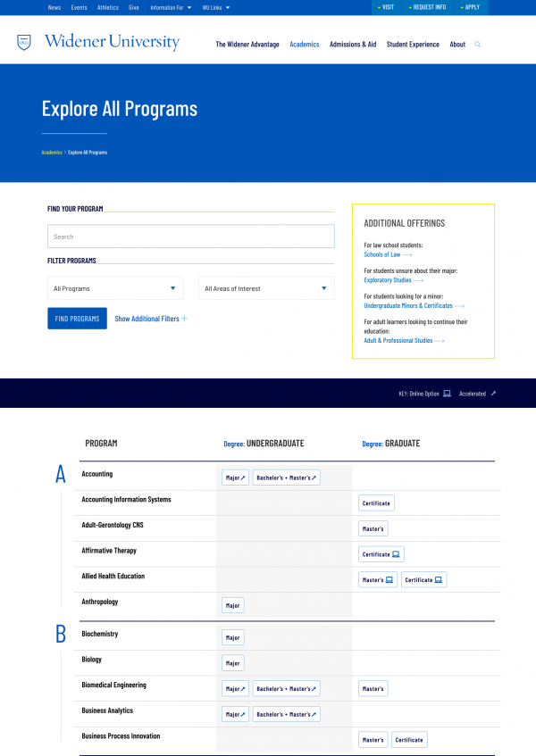Open the Exploratory Studies link

394,280
